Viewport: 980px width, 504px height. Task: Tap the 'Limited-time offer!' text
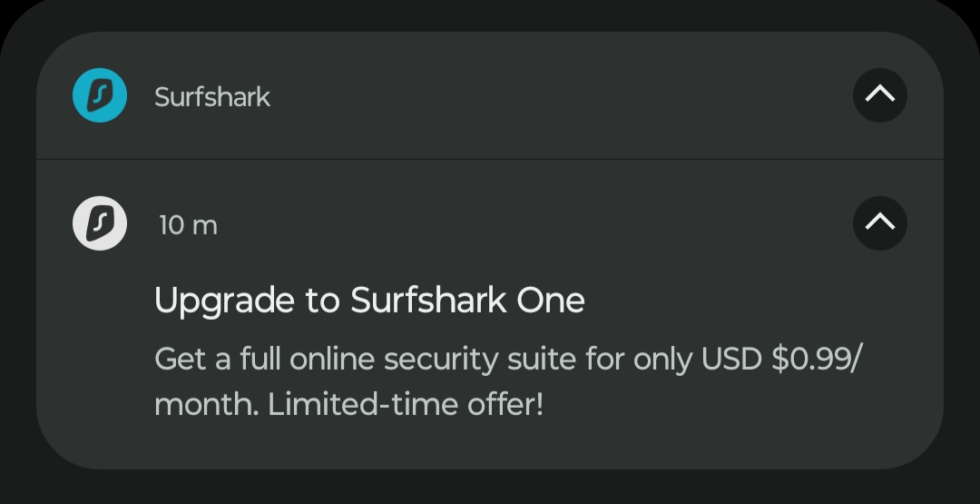(x=406, y=405)
